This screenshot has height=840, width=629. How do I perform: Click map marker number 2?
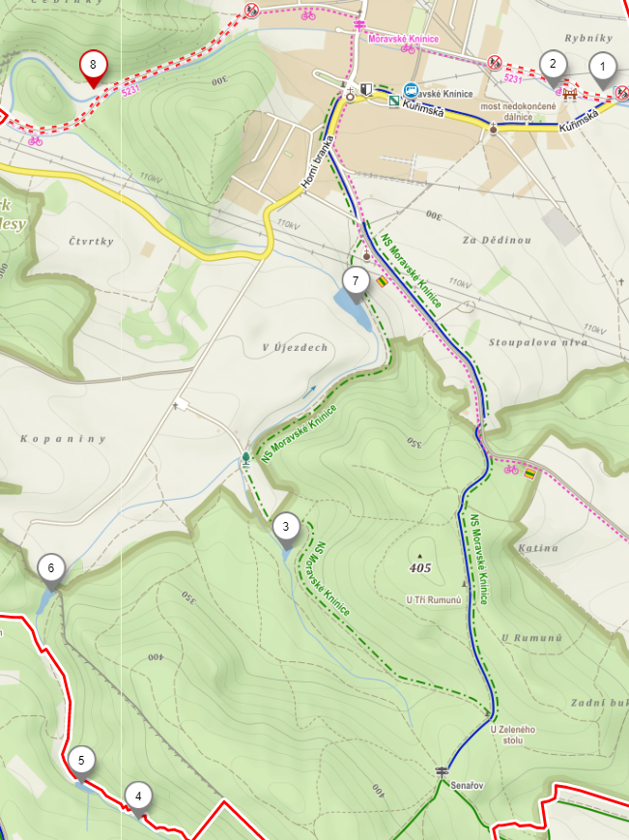[x=553, y=68]
